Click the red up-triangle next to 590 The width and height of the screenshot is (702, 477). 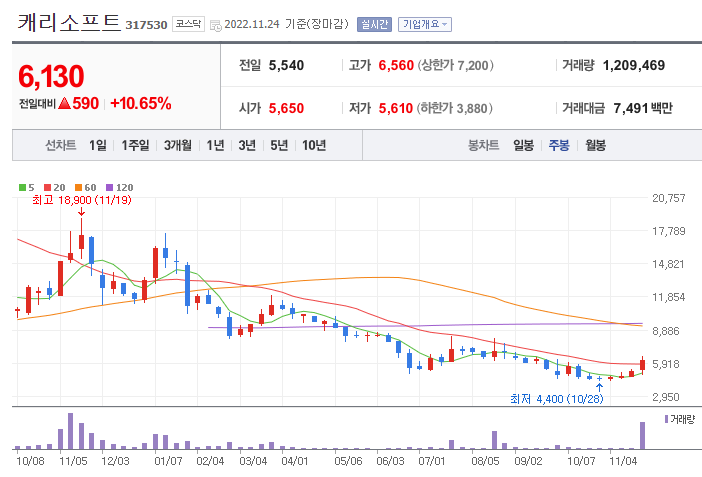65,103
